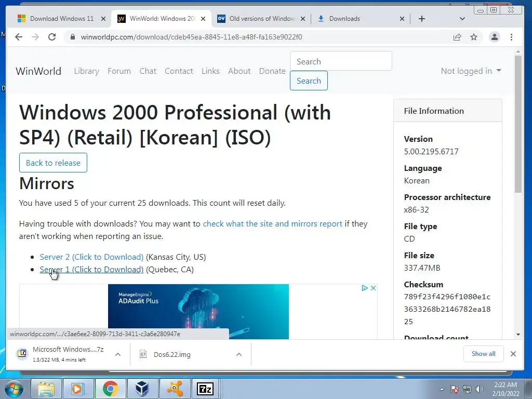Open VirtualBox from the taskbar
Image resolution: width=532 pixels, height=399 pixels.
pos(142,389)
